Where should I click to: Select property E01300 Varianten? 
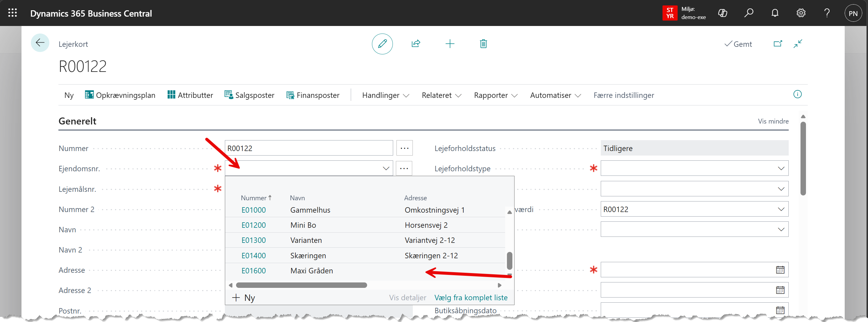tap(254, 240)
